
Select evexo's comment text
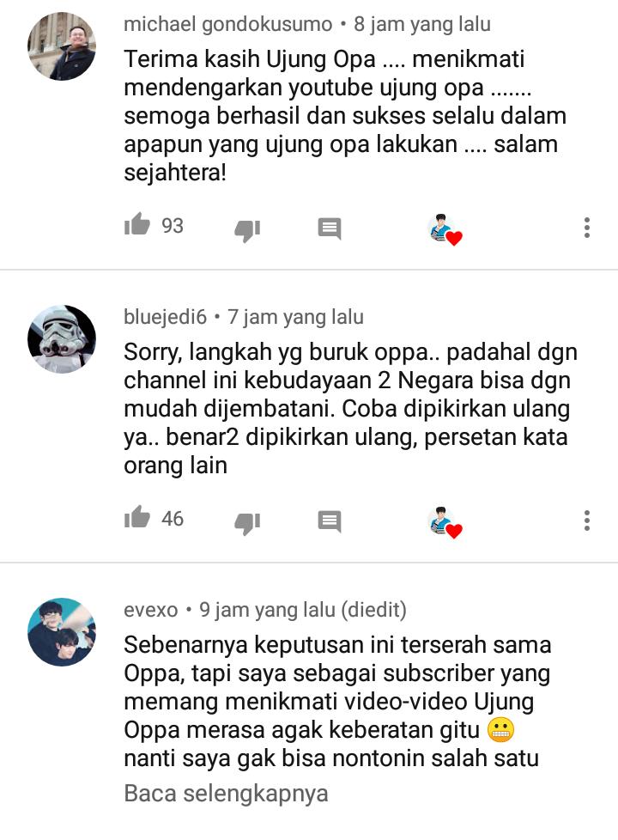pos(337,701)
